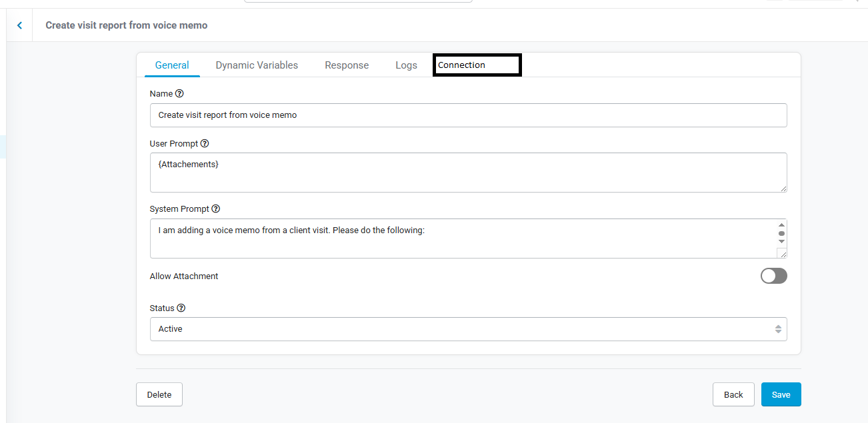Save the prompt with the Save button
The height and width of the screenshot is (423, 868).
click(781, 394)
